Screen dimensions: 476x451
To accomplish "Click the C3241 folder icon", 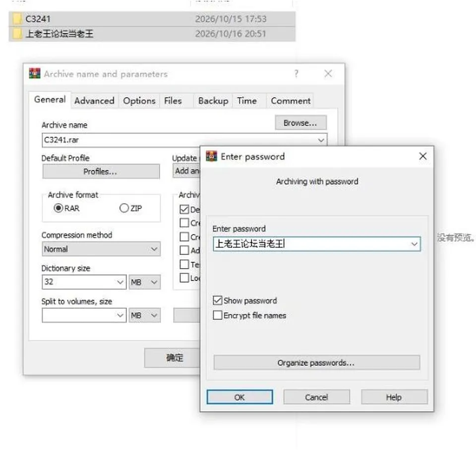I will click(17, 19).
